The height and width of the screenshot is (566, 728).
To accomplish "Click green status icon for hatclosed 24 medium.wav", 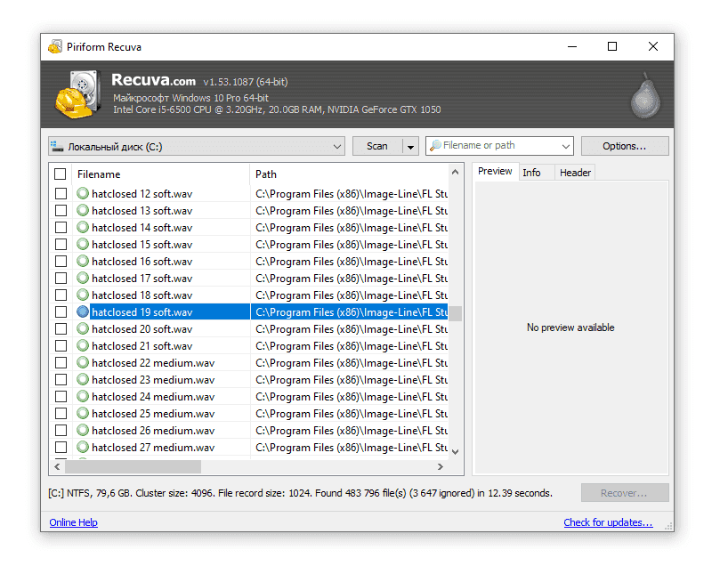I will (83, 396).
